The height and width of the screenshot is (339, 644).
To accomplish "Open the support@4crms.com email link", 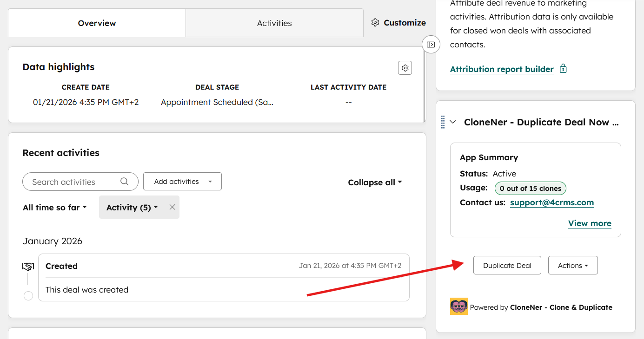I will pyautogui.click(x=551, y=202).
